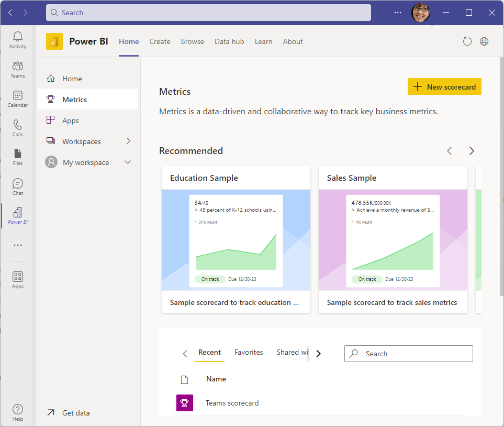Show previous recommended scorecards

[450, 151]
